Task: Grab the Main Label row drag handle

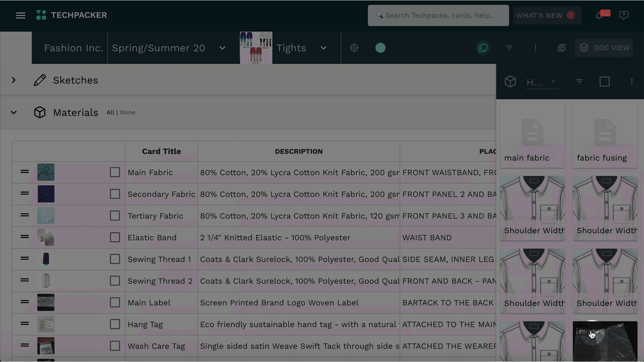Action: pyautogui.click(x=24, y=302)
